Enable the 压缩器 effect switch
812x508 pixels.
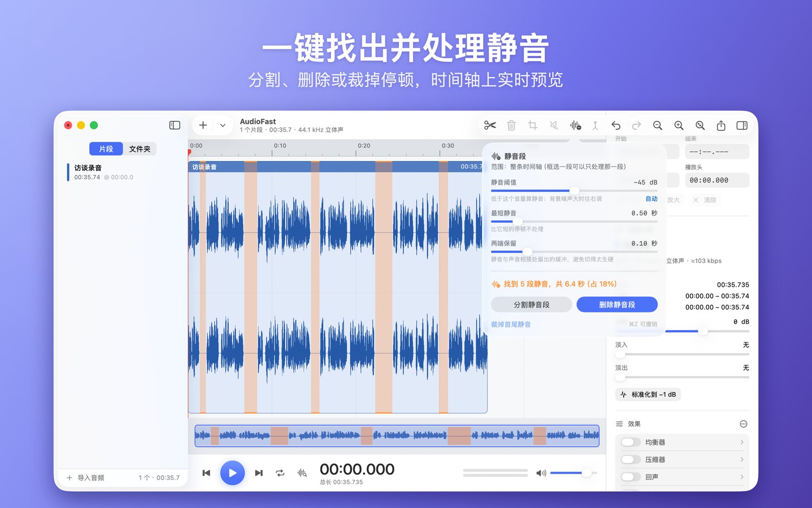pyautogui.click(x=631, y=460)
